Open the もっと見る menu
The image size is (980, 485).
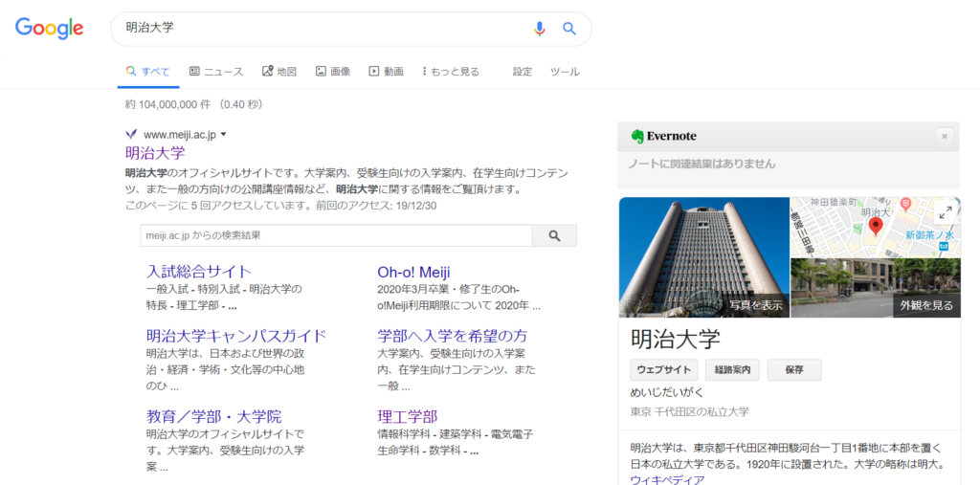(451, 71)
